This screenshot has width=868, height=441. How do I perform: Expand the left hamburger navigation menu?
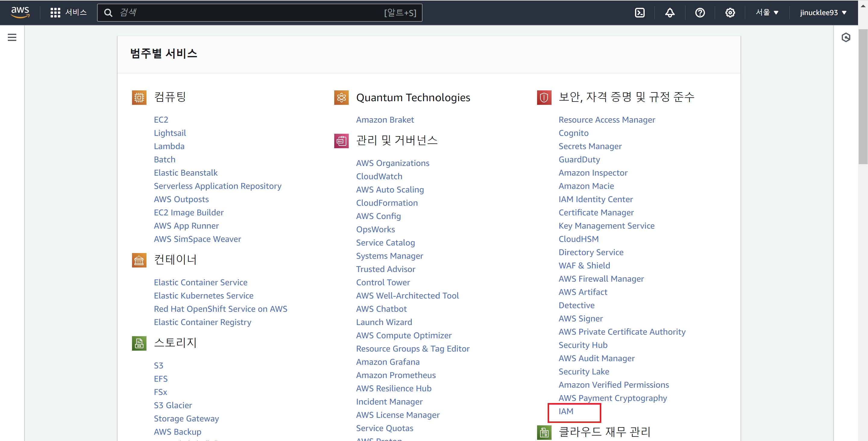click(12, 37)
